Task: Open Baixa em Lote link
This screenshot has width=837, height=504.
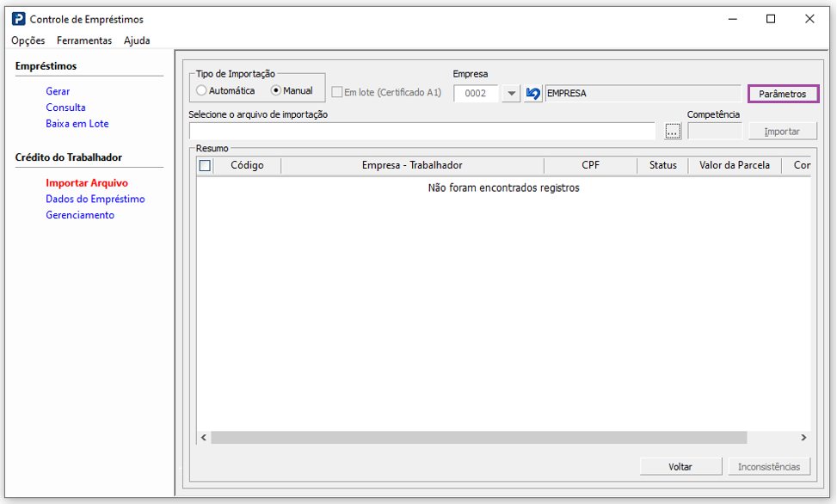Action: click(77, 123)
